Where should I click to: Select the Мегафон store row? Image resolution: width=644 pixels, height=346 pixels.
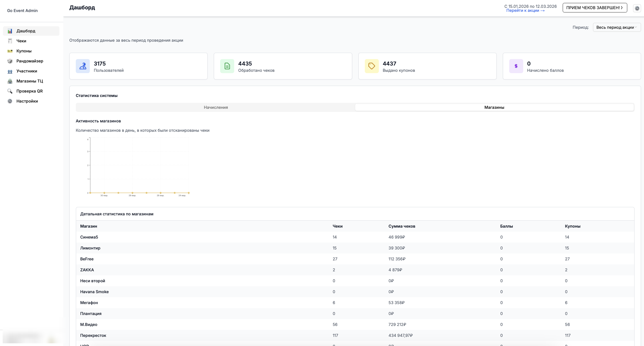coord(355,303)
